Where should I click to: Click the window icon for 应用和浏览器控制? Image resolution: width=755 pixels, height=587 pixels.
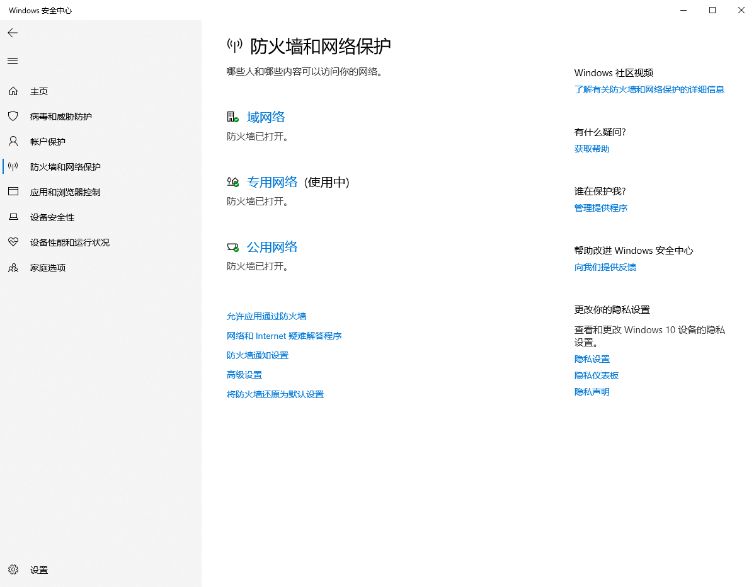(x=13, y=192)
